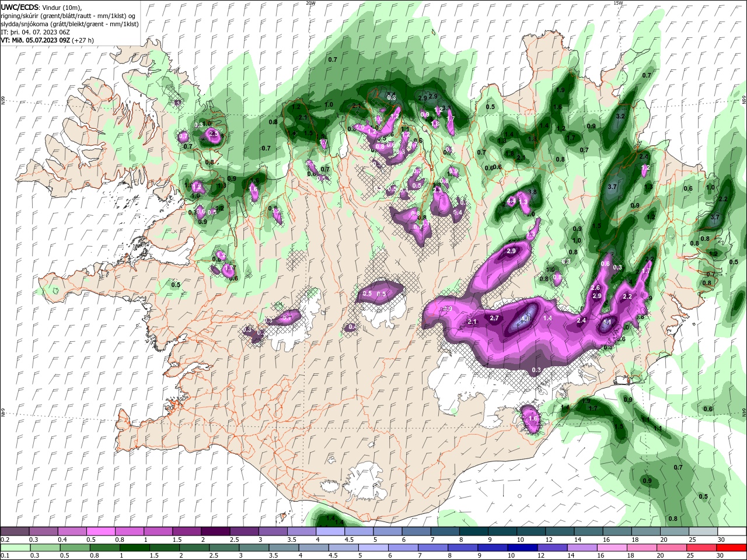Select upper legend swatch between 0.3 and 0.4
The width and height of the screenshot is (747, 560).
pyautogui.click(x=43, y=531)
